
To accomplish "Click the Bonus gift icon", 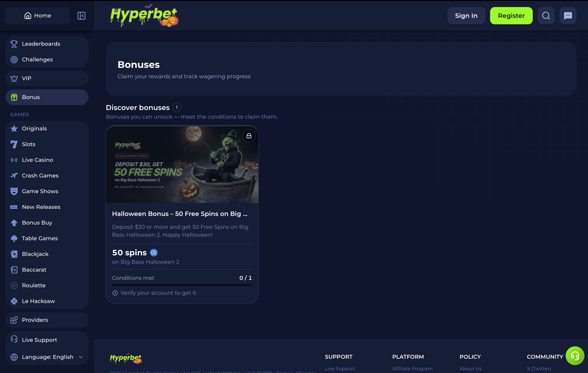I will (14, 97).
